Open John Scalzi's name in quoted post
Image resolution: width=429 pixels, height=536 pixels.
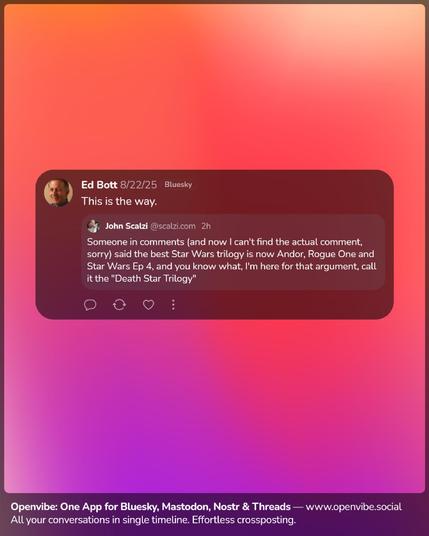(x=126, y=226)
